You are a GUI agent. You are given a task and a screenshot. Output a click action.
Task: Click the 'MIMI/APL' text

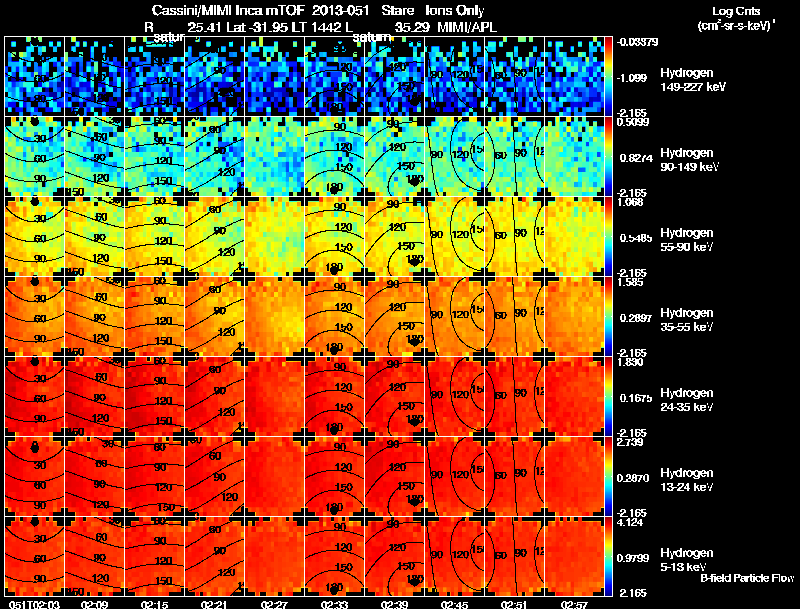click(467, 28)
